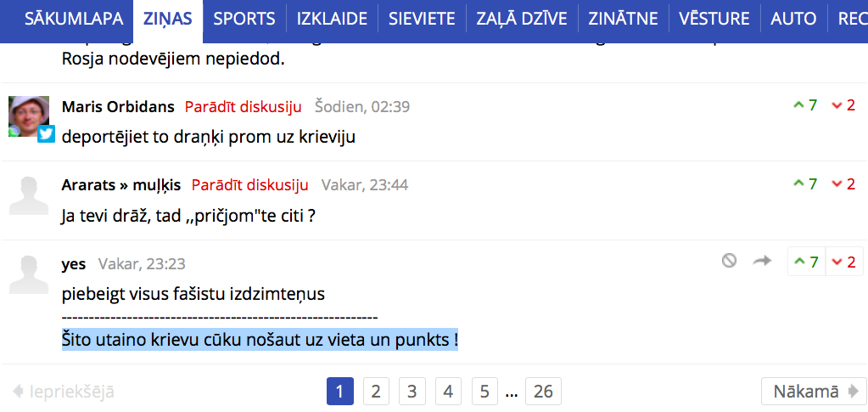Upvote the Ararats comment
The width and height of the screenshot is (868, 412).
[805, 183]
